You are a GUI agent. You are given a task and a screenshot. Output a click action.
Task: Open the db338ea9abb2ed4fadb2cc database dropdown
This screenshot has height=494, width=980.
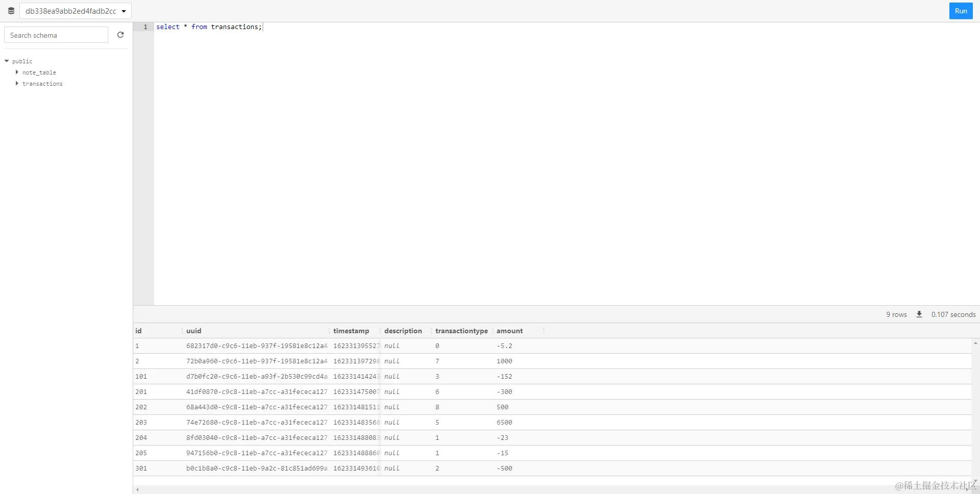coord(76,11)
